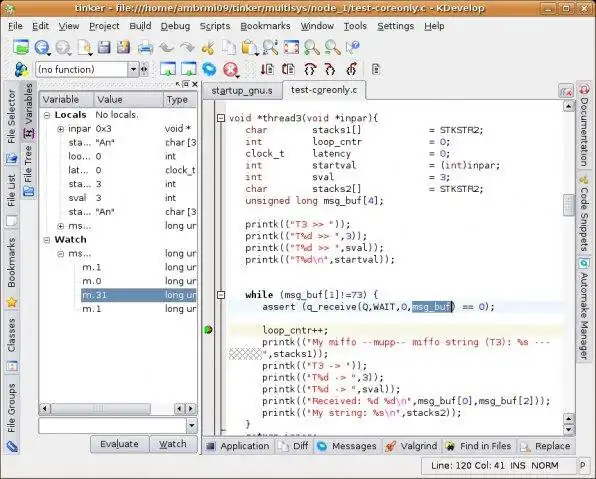596x479 pixels.
Task: Select the m.31 row in Watch
Action: [138, 295]
